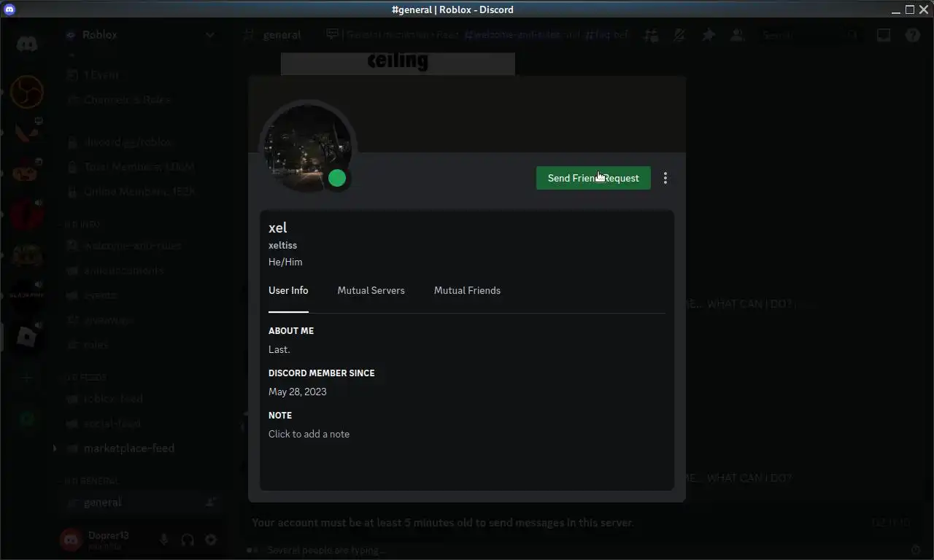Open the Mutual Friends tab

[x=467, y=290]
